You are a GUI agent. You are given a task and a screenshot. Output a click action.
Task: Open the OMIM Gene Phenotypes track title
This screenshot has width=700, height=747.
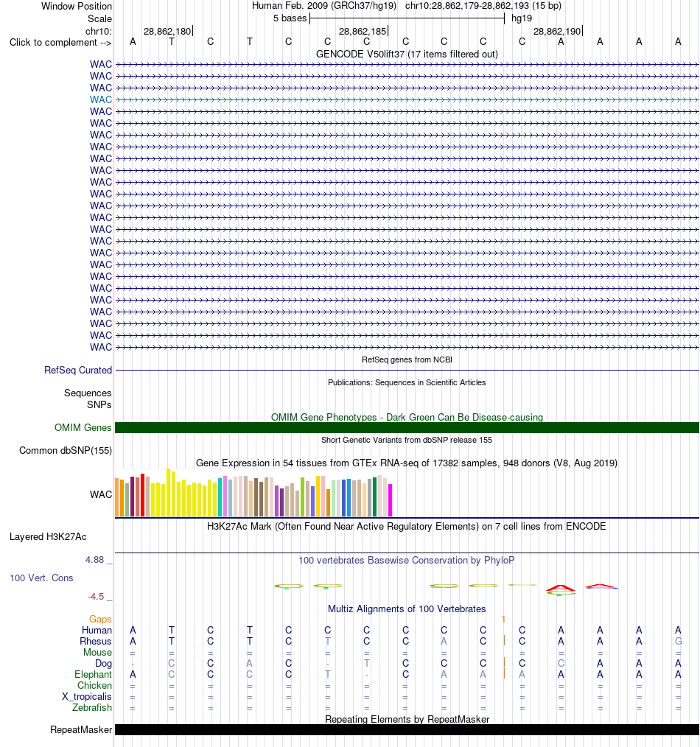pyautogui.click(x=407, y=417)
